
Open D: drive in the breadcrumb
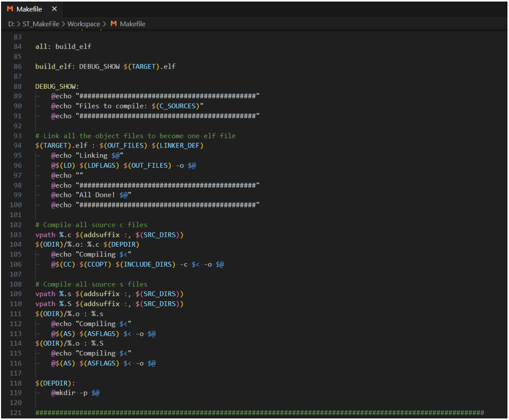[x=11, y=24]
